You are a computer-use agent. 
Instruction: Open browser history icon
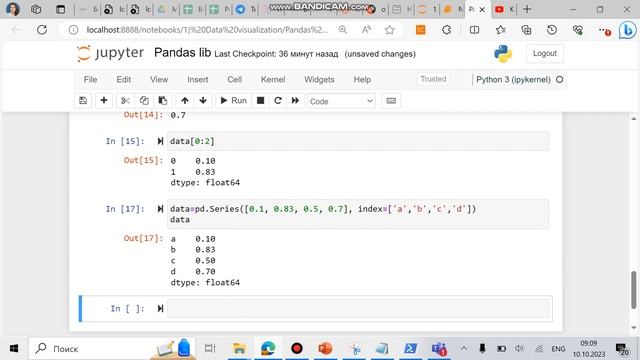tap(552, 30)
